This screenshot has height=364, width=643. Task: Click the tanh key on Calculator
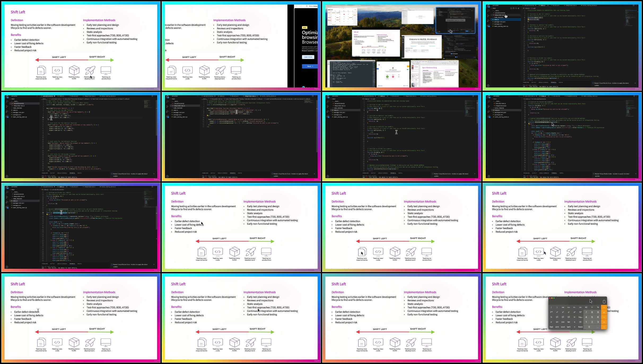(x=569, y=327)
